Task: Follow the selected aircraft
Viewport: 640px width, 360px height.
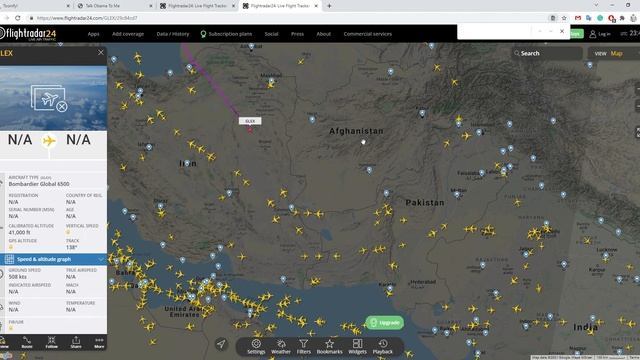Action: (x=51, y=342)
